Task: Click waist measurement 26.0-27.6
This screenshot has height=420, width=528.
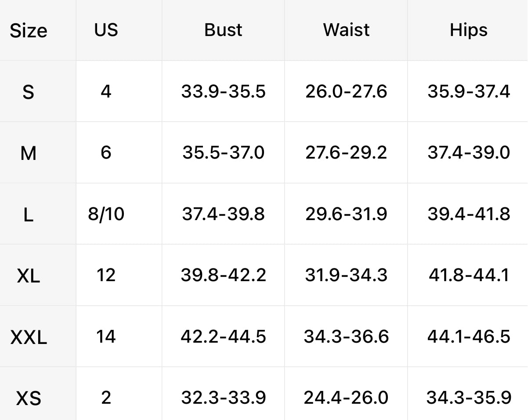Action: (x=346, y=91)
